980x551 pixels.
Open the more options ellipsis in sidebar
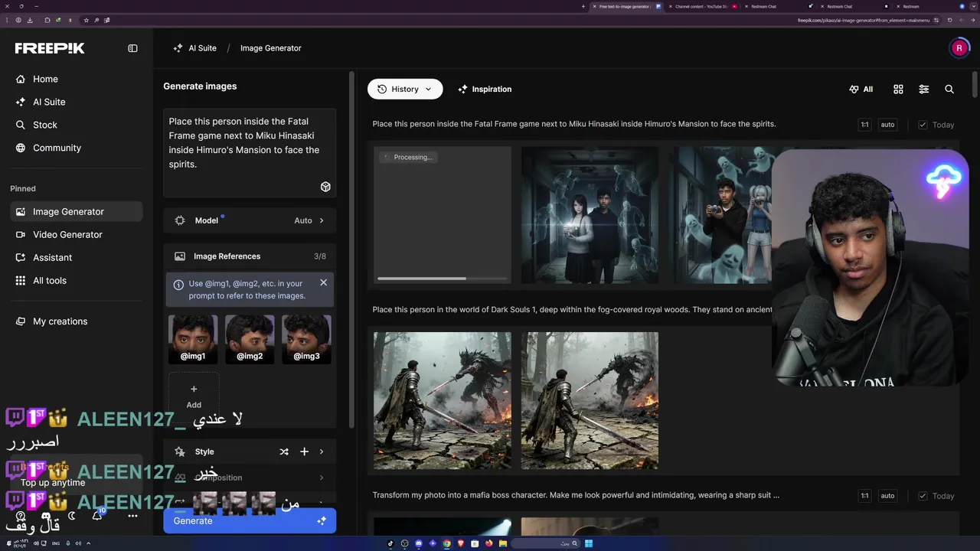(x=132, y=516)
